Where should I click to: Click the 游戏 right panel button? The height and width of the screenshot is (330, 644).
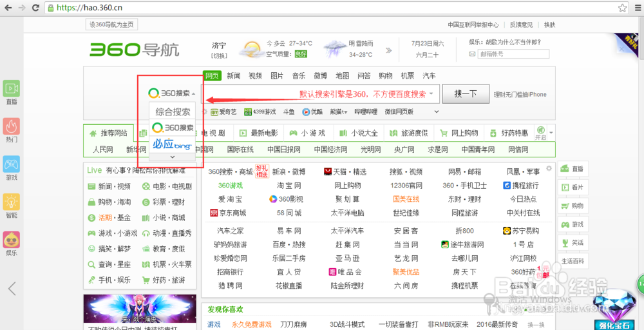click(x=573, y=224)
